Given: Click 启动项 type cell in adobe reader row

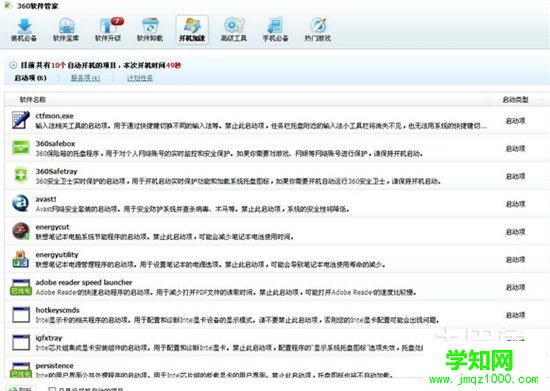Looking at the screenshot, I should pyautogui.click(x=515, y=288).
